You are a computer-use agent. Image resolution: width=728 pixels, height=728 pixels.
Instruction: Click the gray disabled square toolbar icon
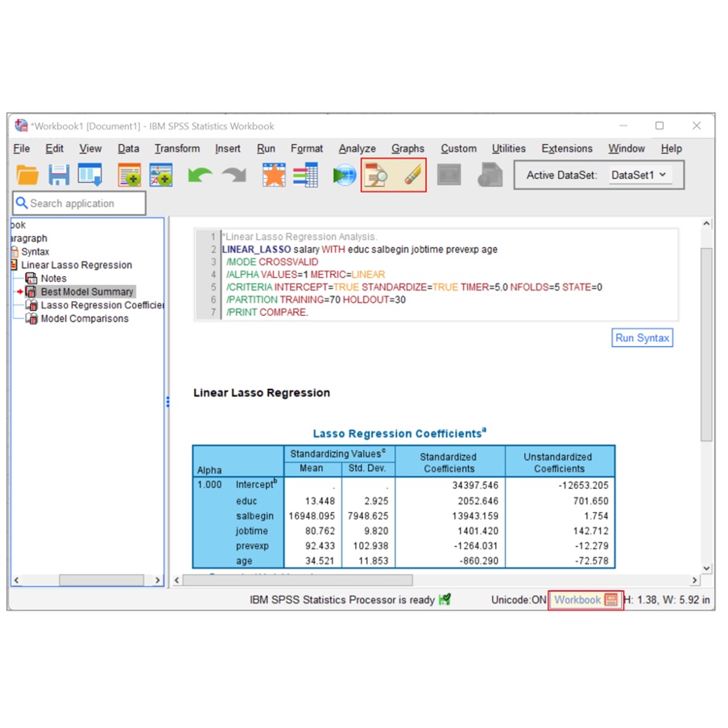(449, 175)
